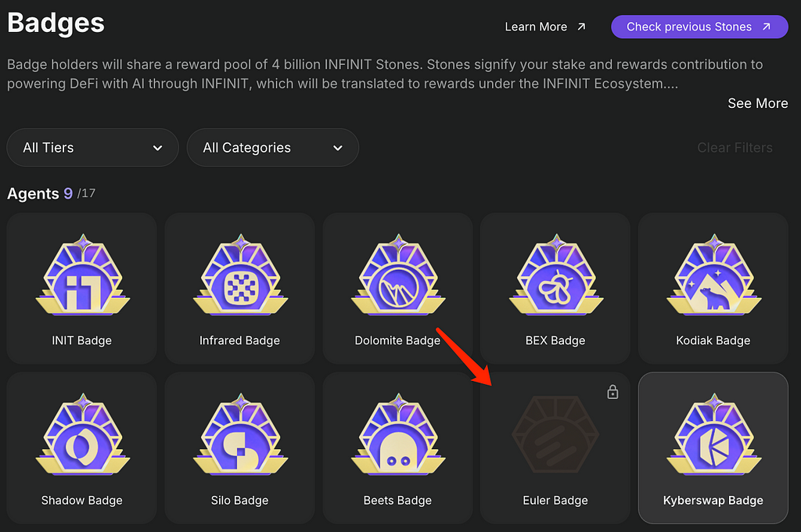Screen dimensions: 801x532
Task: Expand the All Tiers dropdown
Action: [92, 148]
